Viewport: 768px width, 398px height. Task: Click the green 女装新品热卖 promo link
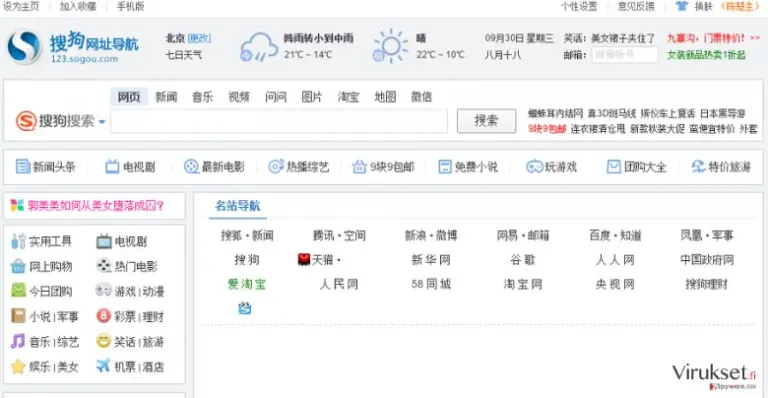(x=706, y=55)
